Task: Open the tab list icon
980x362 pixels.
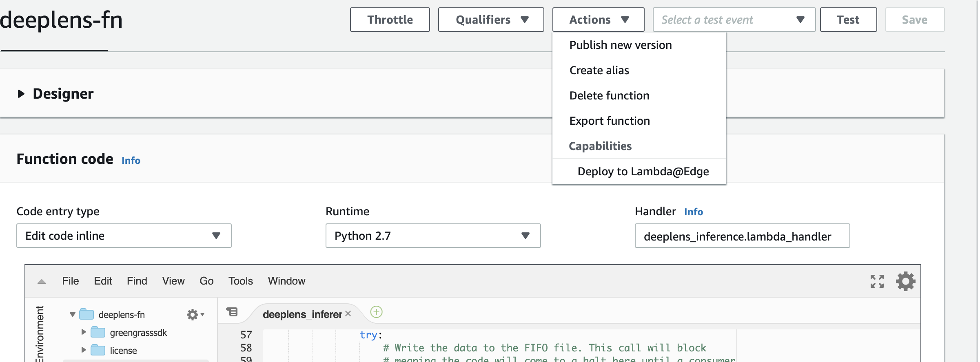Action: [232, 312]
